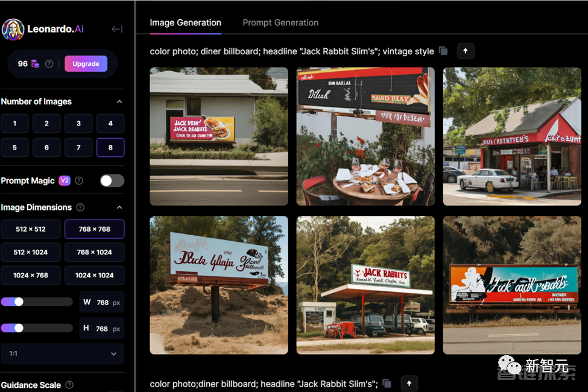
Task: Choose the 1024 × 768 dimension
Action: (x=31, y=276)
